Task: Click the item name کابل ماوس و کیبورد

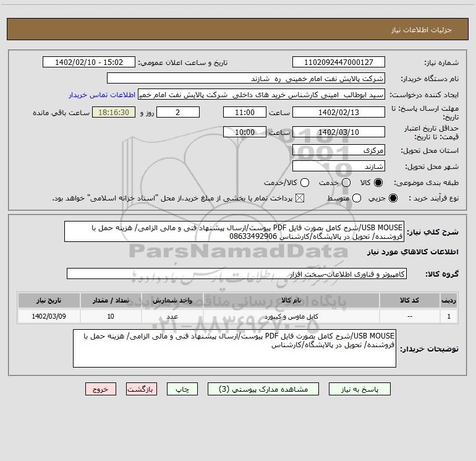Action: coord(291,317)
